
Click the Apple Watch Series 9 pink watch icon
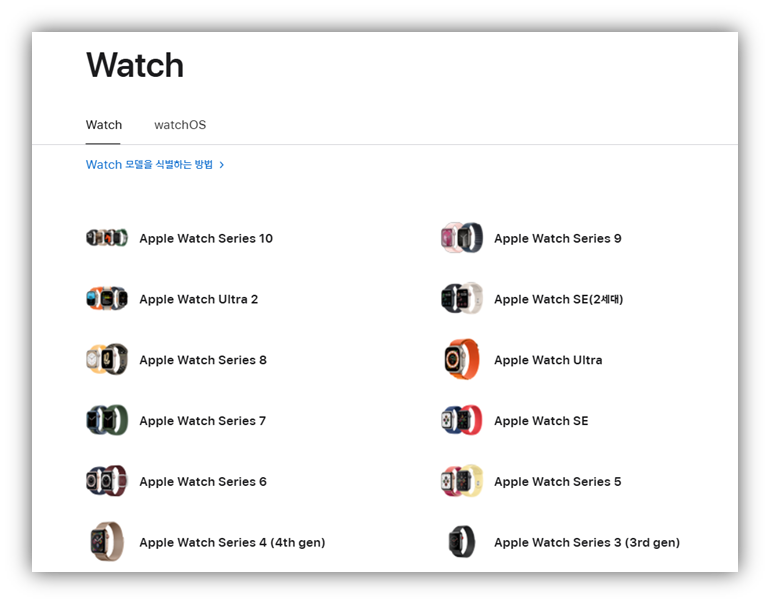(x=462, y=238)
